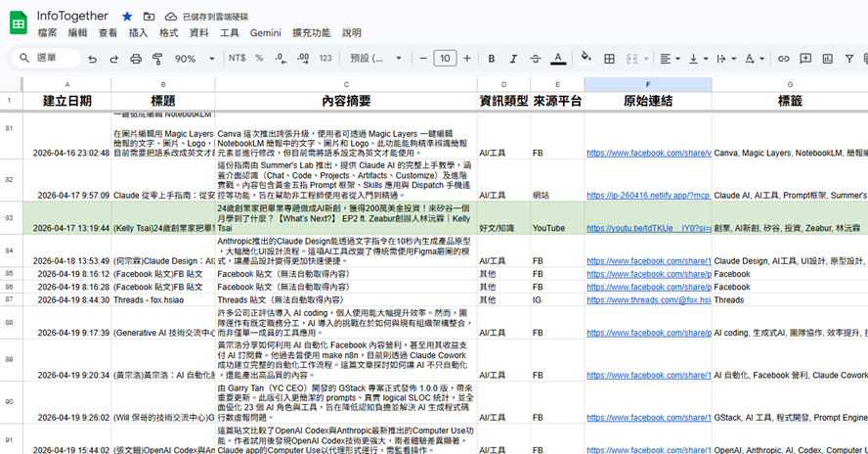Image resolution: width=868 pixels, height=454 pixels.
Task: Open the 資料 menu
Action: tap(198, 32)
